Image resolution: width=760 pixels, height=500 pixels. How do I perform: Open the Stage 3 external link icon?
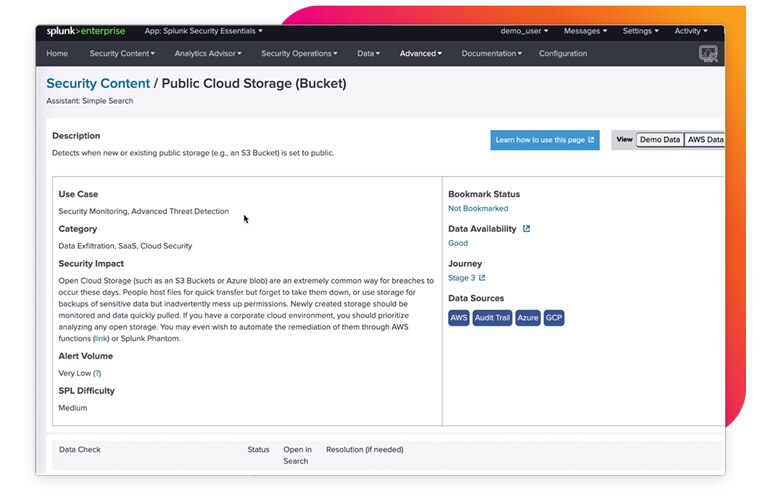482,278
